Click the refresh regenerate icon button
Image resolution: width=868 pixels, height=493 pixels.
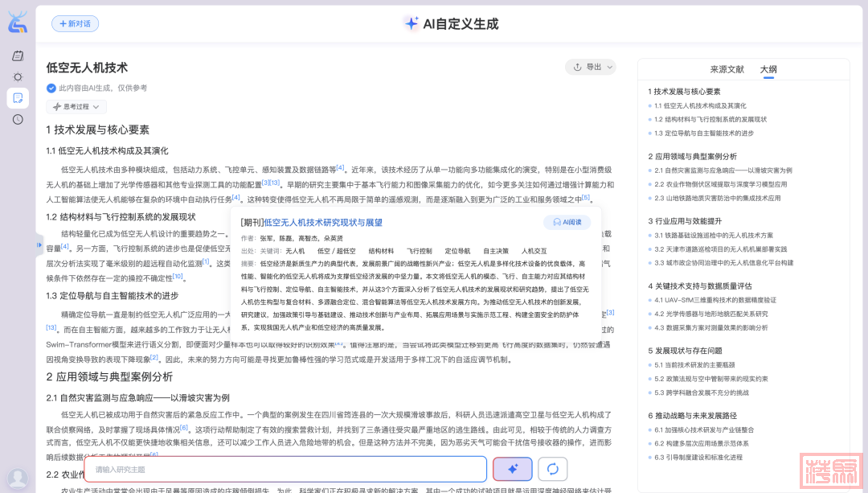(553, 468)
